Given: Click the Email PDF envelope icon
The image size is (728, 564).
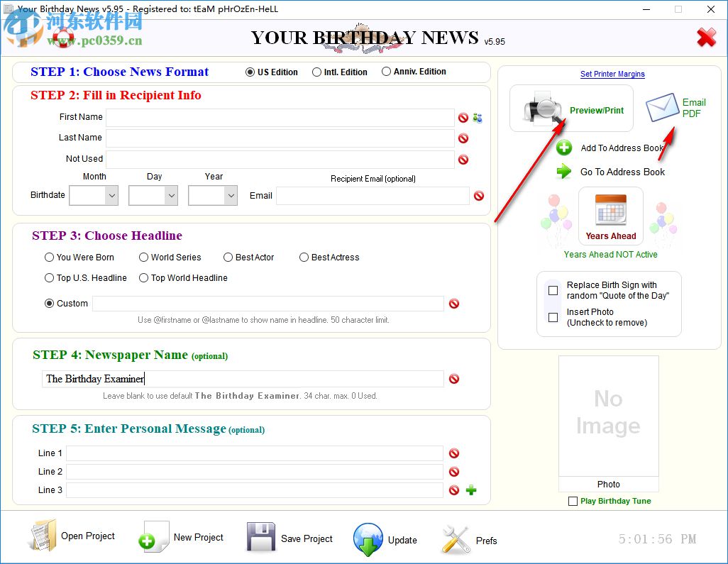Looking at the screenshot, I should (x=661, y=108).
